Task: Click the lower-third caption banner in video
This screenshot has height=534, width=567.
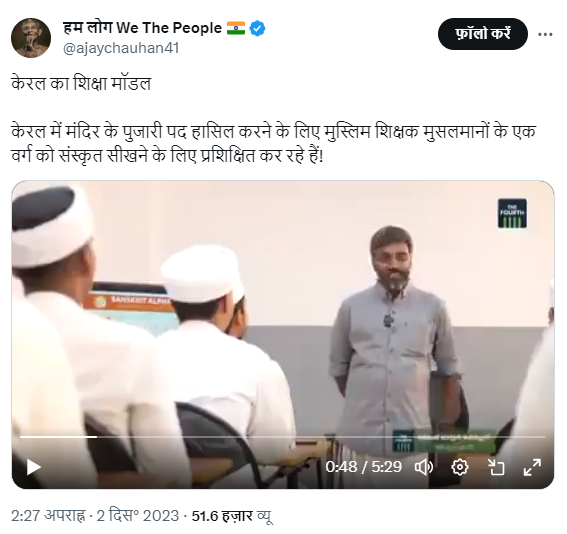Action: 444,441
